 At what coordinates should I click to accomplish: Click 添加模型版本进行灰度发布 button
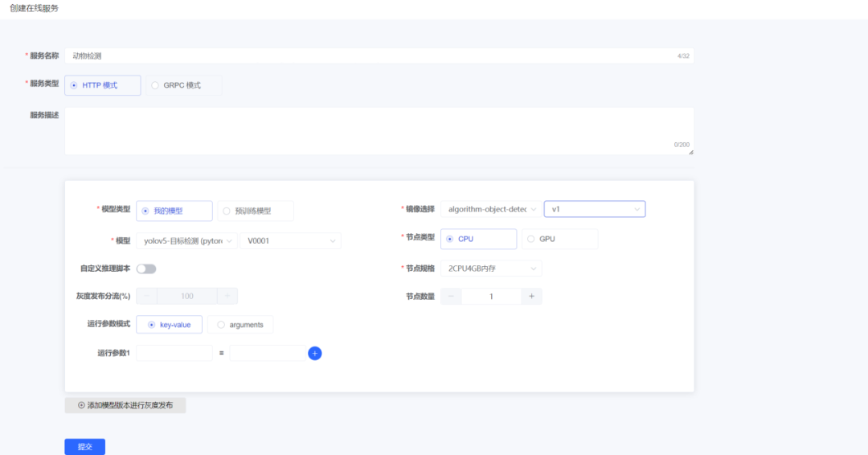click(125, 405)
